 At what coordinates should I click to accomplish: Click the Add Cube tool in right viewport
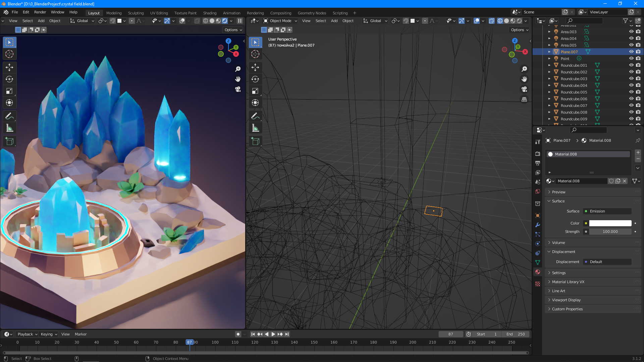coord(255,141)
